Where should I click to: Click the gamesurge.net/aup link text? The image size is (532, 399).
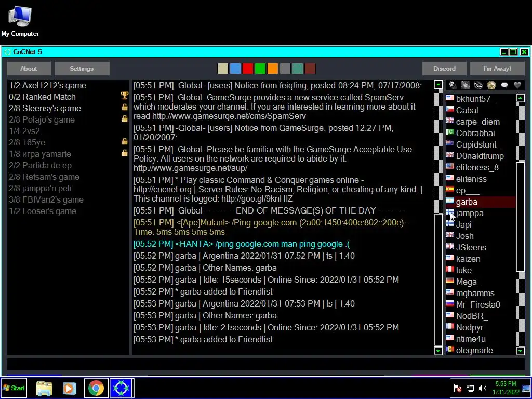pos(190,168)
